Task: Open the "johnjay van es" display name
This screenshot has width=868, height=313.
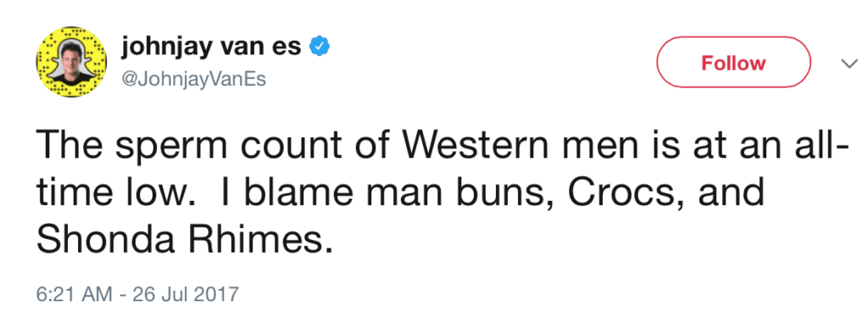Action: point(211,48)
